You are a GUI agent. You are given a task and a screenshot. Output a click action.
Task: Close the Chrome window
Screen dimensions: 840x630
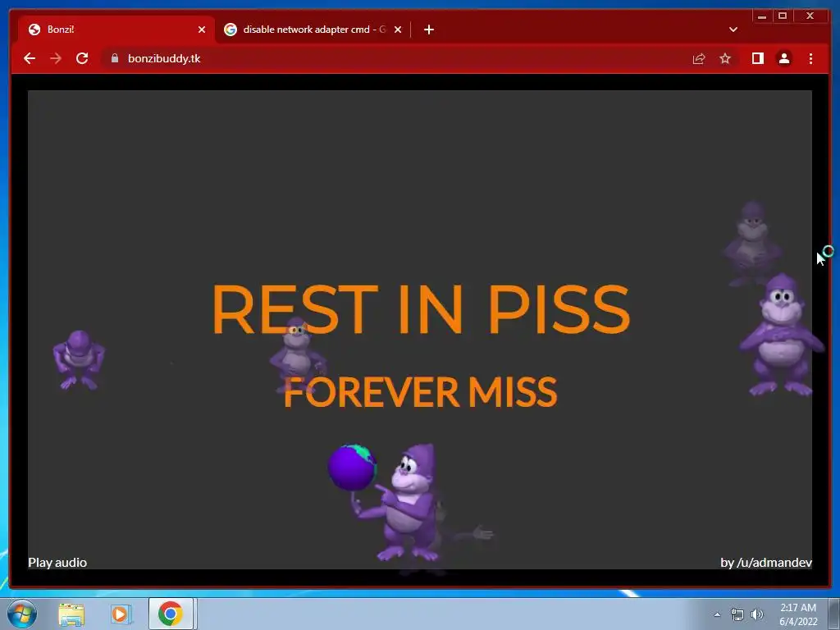[810, 16]
